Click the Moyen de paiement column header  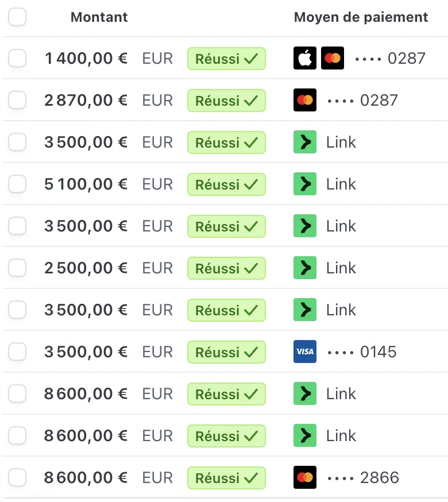(361, 17)
